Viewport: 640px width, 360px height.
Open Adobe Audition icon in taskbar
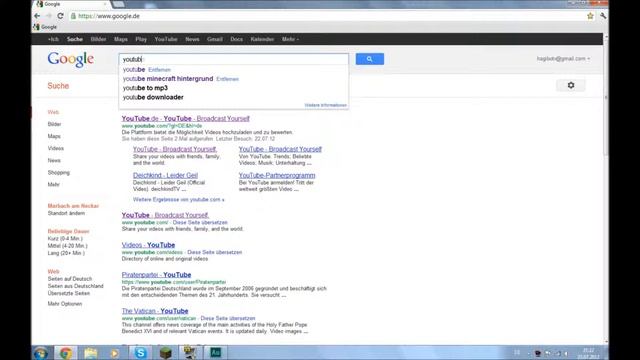tap(216, 353)
